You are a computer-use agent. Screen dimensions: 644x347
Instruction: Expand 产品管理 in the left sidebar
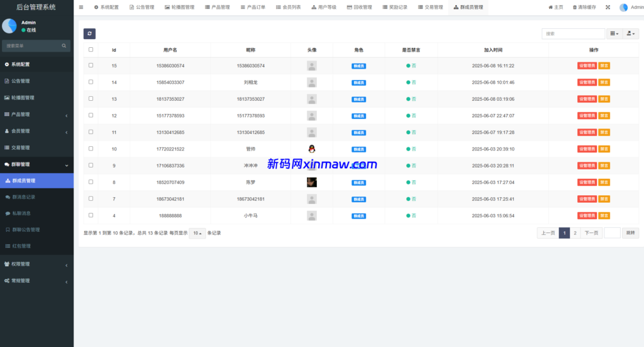(x=37, y=114)
